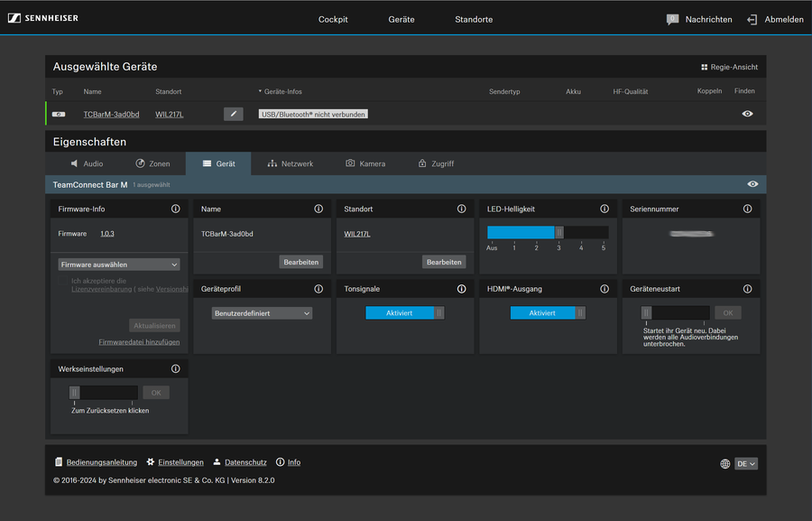
Task: Click the Firmware-Info info icon
Action: pos(175,209)
